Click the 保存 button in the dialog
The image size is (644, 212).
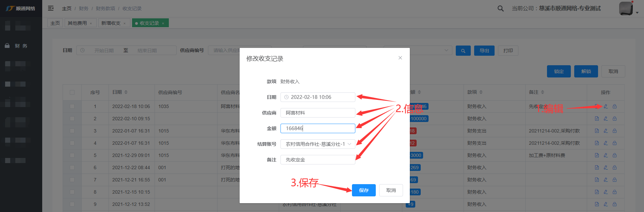(x=364, y=190)
